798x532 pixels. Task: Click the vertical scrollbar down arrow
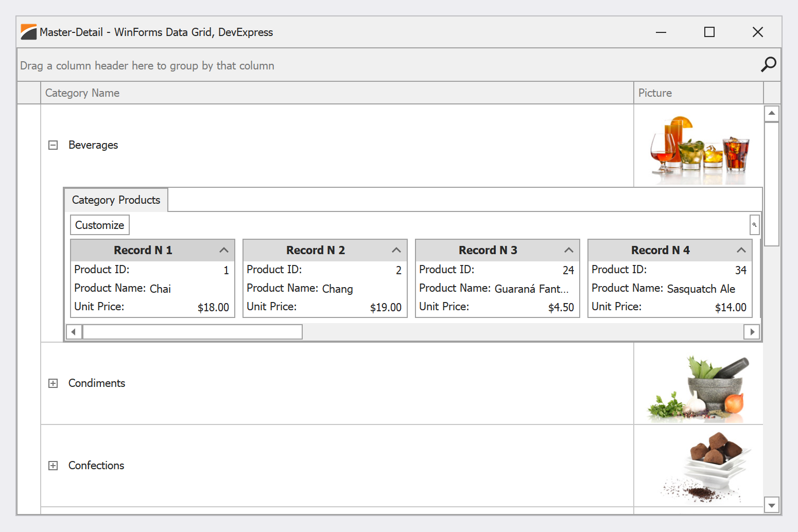[x=771, y=505]
